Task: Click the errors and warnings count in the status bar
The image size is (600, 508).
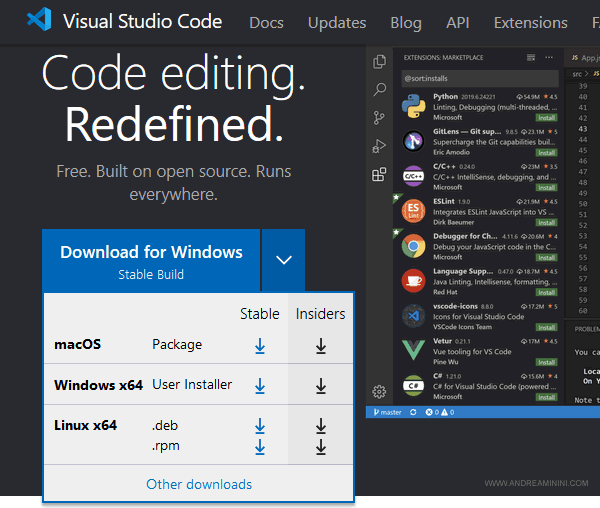Action: click(440, 412)
